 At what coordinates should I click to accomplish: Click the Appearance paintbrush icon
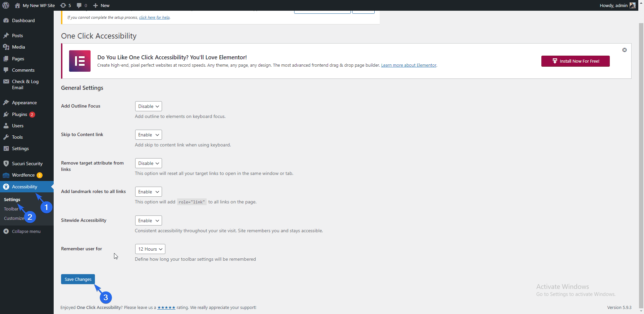6,103
